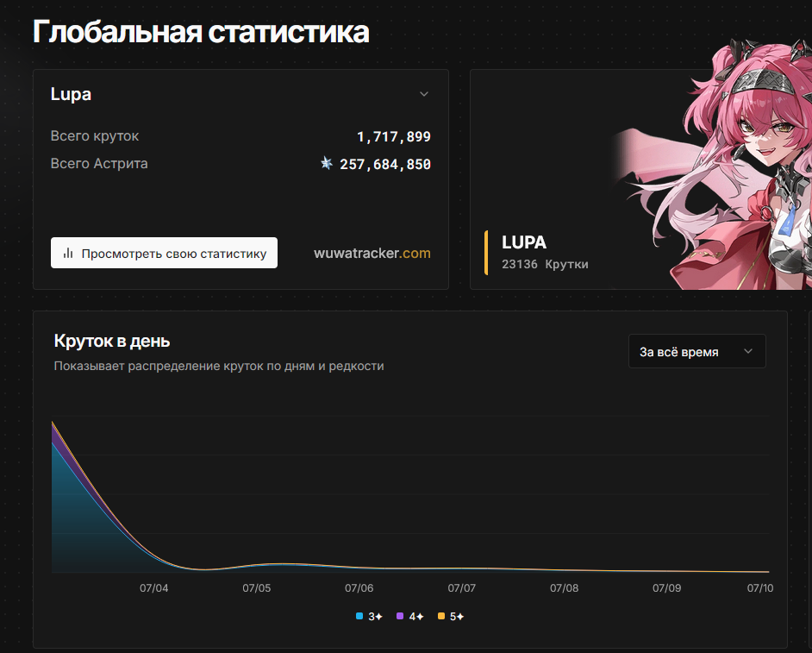Click the 07/05 date tick on chart axis
Screen dimensions: 812x653
tap(256, 588)
